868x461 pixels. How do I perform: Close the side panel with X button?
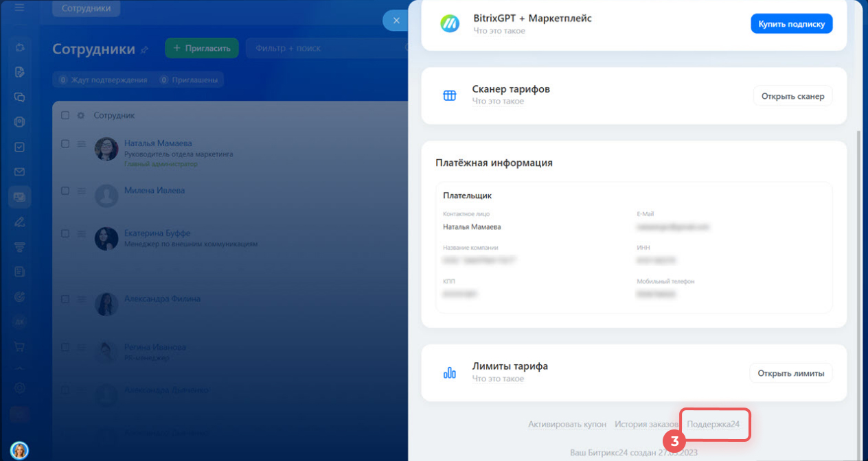(396, 21)
